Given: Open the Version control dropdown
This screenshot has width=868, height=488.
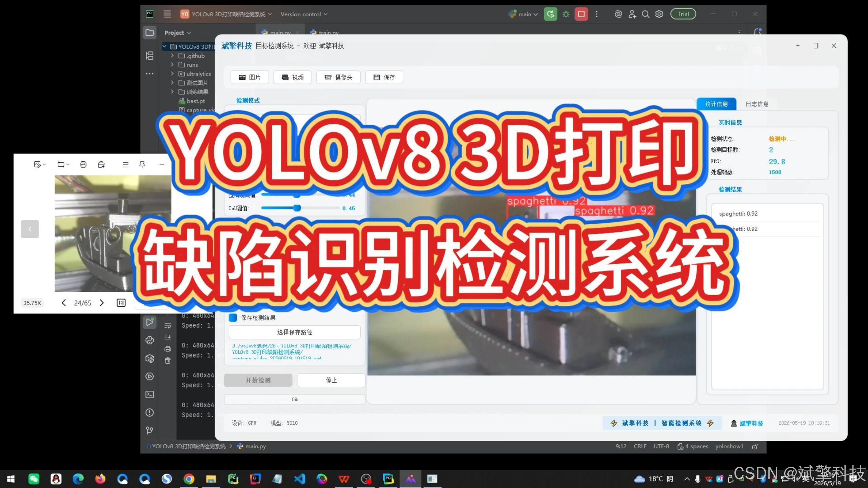Looking at the screenshot, I should (304, 14).
